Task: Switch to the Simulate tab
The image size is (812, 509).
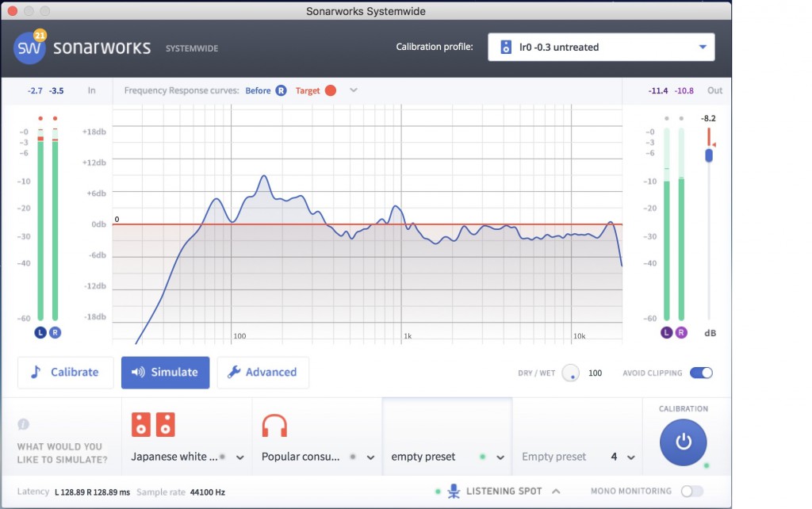Action: pyautogui.click(x=165, y=373)
